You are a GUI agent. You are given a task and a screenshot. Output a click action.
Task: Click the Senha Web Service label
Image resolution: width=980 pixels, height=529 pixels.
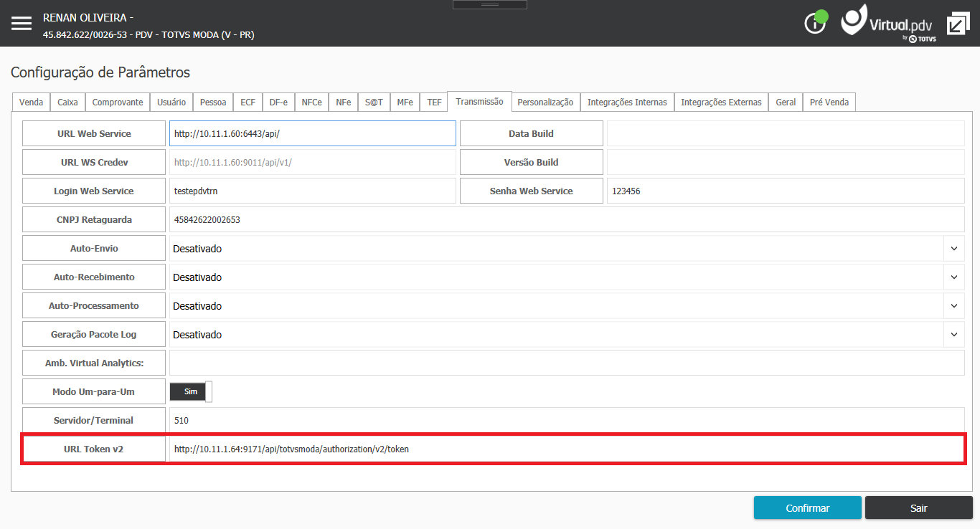pyautogui.click(x=532, y=191)
